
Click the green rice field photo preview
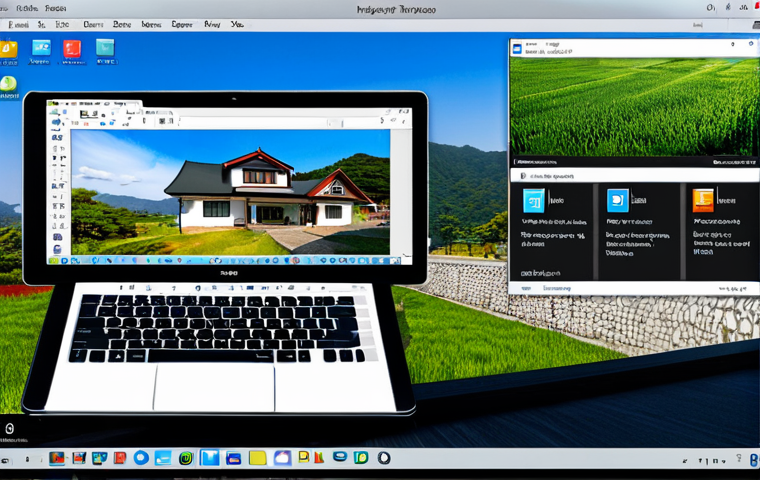pos(633,107)
